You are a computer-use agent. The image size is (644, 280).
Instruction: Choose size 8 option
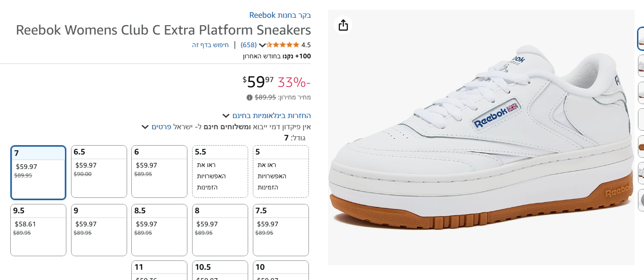click(x=220, y=230)
